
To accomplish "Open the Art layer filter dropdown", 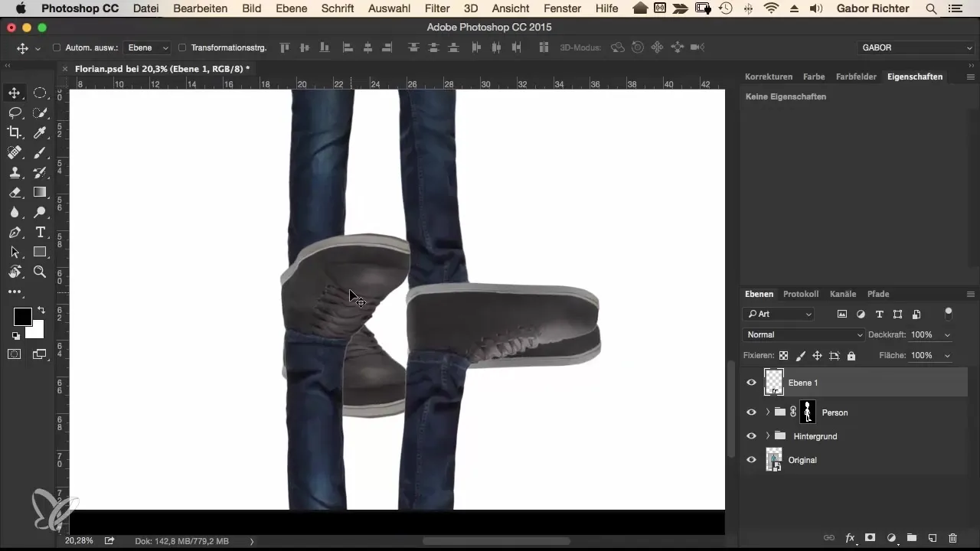I will (779, 314).
